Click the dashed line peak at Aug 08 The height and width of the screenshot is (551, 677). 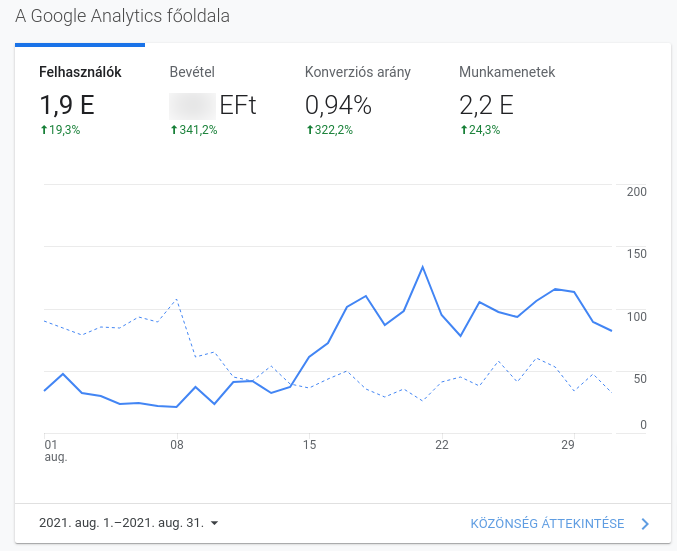coord(177,299)
